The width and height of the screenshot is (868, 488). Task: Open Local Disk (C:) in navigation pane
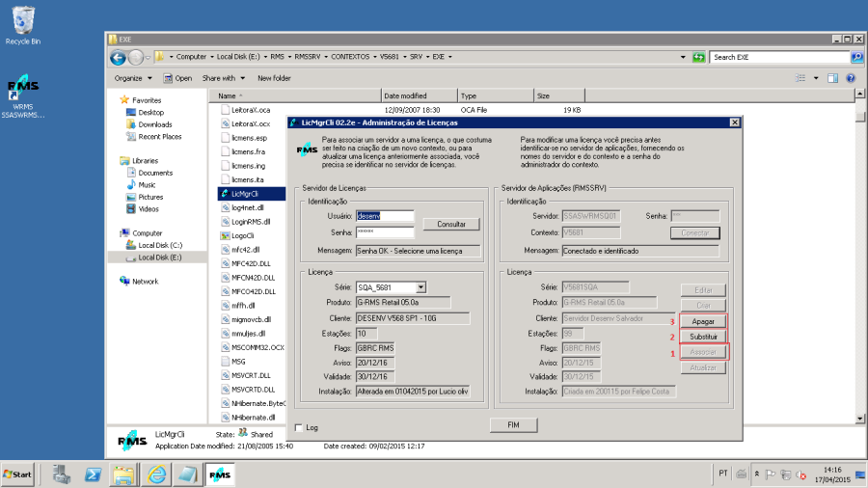click(x=160, y=245)
